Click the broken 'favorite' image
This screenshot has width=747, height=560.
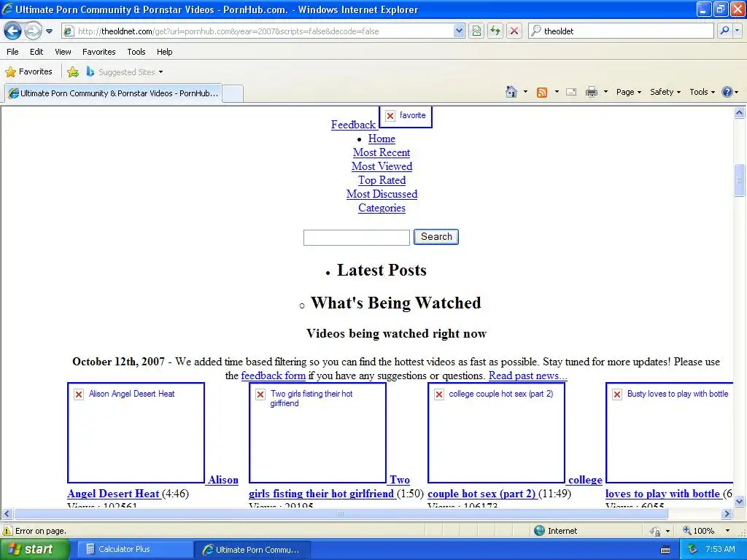406,117
